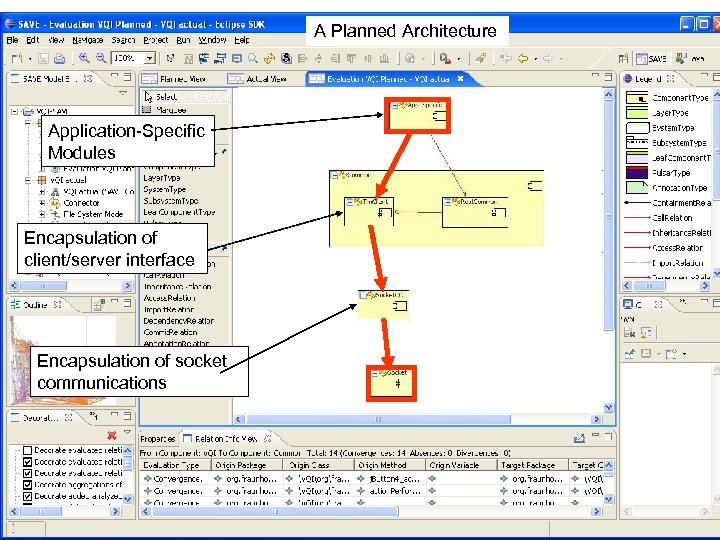Switch to the Actual View tab

pyautogui.click(x=258, y=79)
